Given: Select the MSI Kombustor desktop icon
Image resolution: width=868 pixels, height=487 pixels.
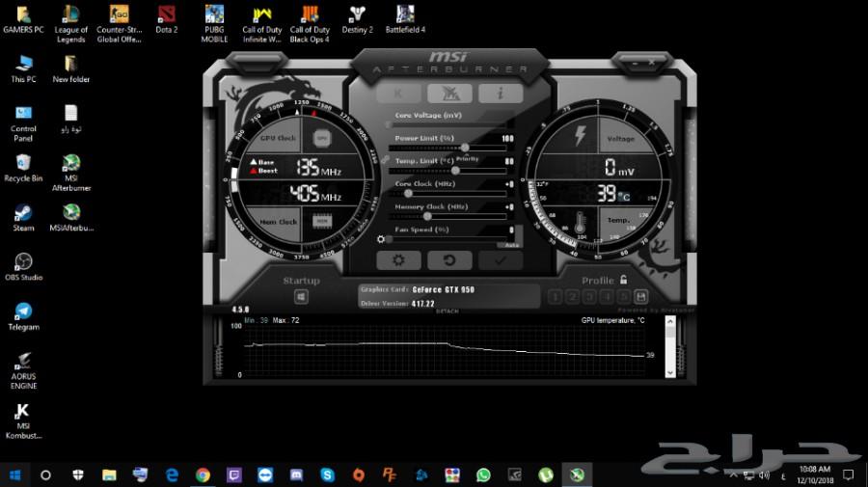Looking at the screenshot, I should pyautogui.click(x=23, y=420).
